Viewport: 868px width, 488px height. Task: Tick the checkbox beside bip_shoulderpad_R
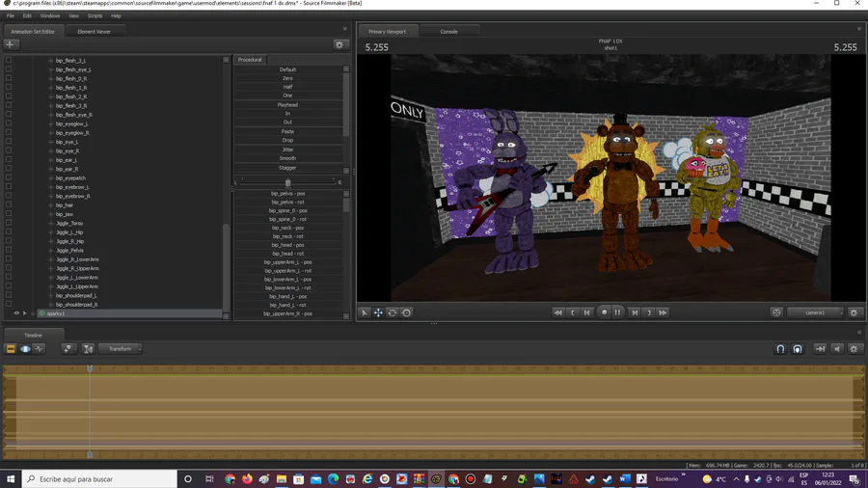[9, 305]
